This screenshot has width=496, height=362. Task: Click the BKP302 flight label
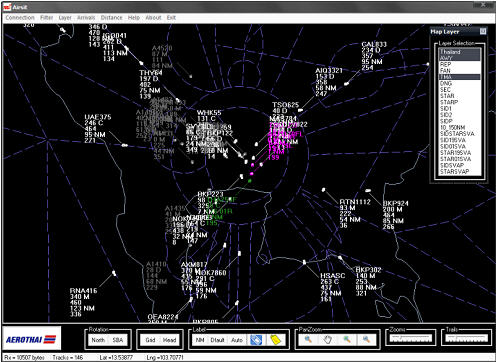point(368,270)
